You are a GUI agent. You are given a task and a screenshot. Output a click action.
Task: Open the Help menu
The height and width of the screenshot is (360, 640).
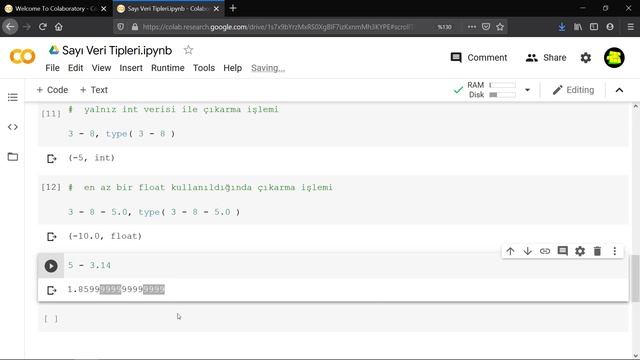(233, 68)
